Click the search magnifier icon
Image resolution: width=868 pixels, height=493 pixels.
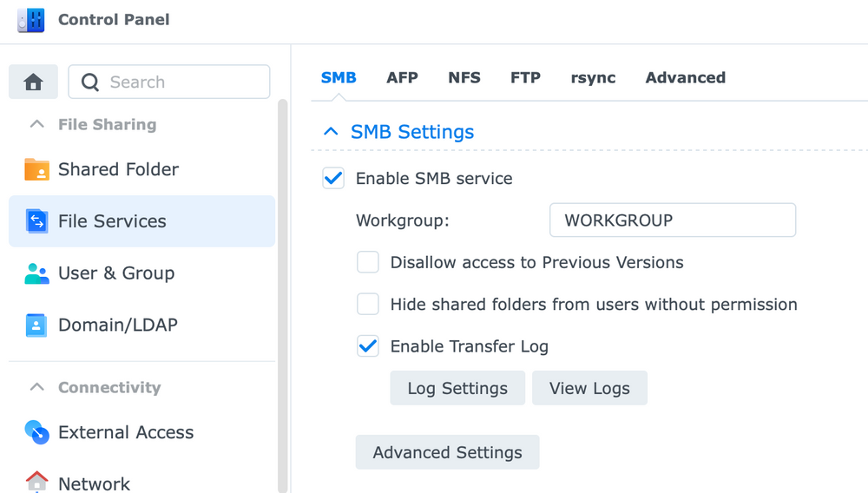[x=89, y=82]
